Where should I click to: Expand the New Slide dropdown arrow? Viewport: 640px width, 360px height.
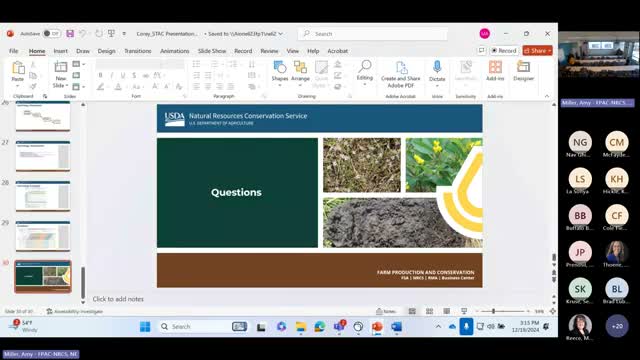(x=67, y=86)
